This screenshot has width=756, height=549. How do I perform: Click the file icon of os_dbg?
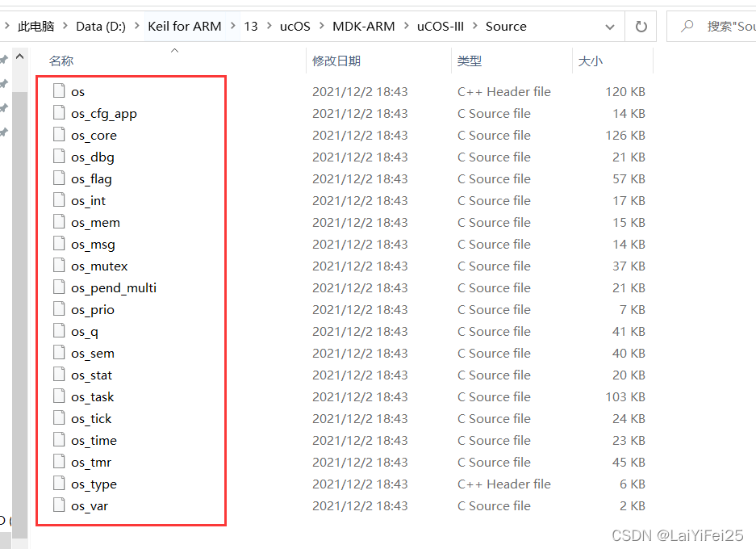[59, 155]
